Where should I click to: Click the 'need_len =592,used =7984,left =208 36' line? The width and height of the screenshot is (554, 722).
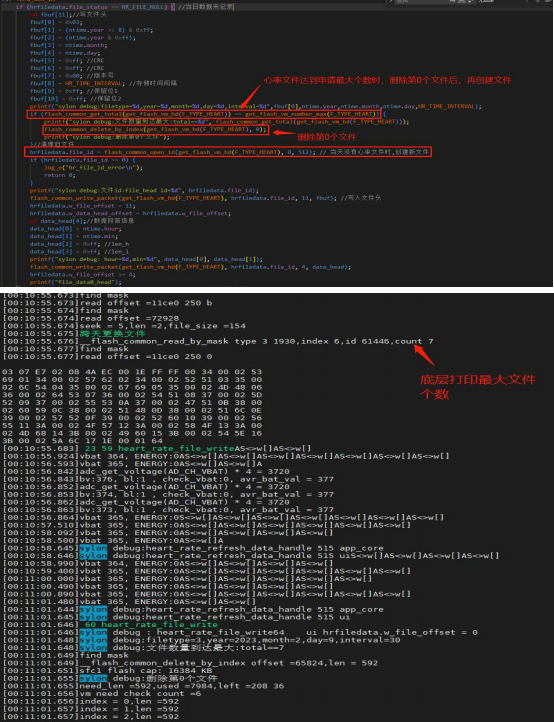coord(143,686)
